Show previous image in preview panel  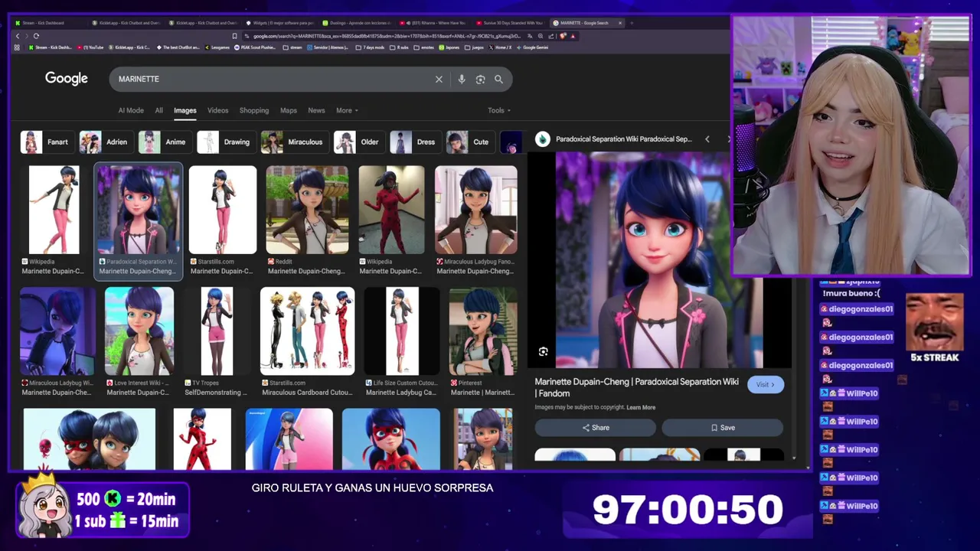tap(707, 139)
